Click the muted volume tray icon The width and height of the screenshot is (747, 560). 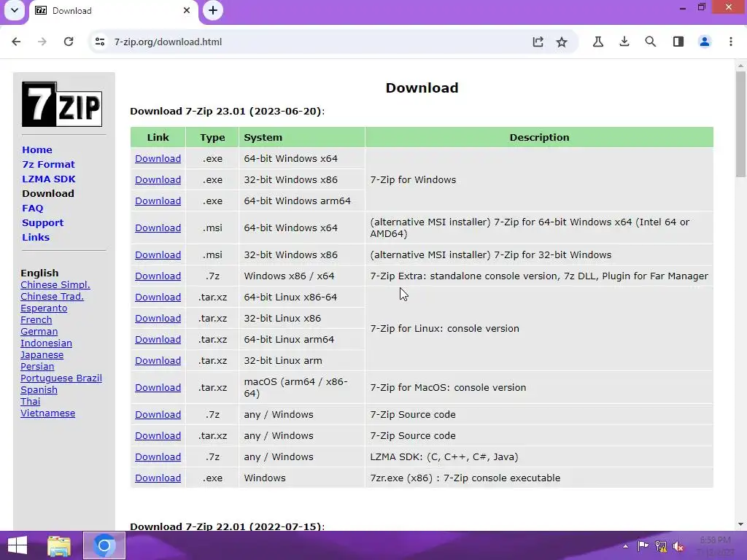[678, 546]
